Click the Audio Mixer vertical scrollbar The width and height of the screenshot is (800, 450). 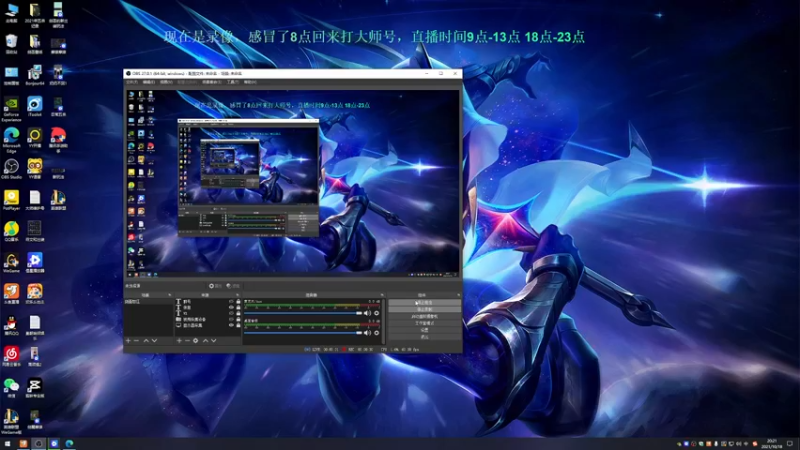pyautogui.click(x=384, y=320)
